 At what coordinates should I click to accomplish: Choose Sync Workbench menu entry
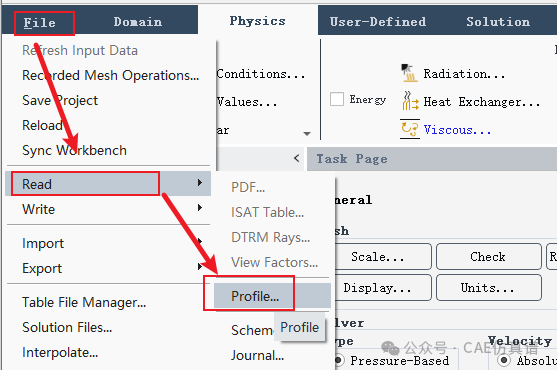(x=74, y=151)
